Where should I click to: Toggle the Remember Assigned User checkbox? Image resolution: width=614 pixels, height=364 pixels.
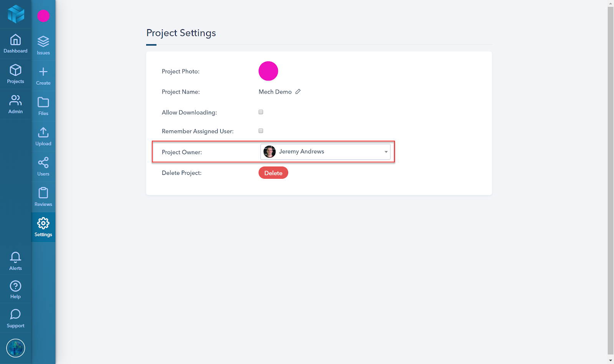[261, 131]
